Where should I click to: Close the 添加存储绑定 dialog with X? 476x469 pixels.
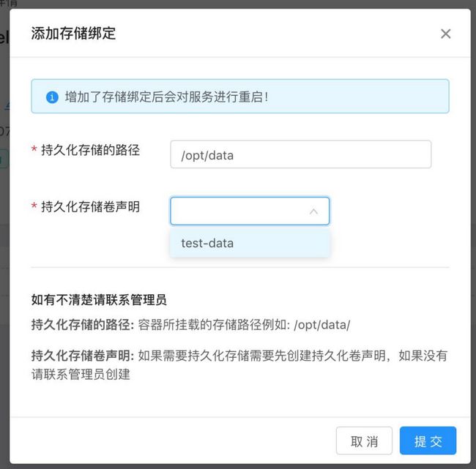click(445, 34)
